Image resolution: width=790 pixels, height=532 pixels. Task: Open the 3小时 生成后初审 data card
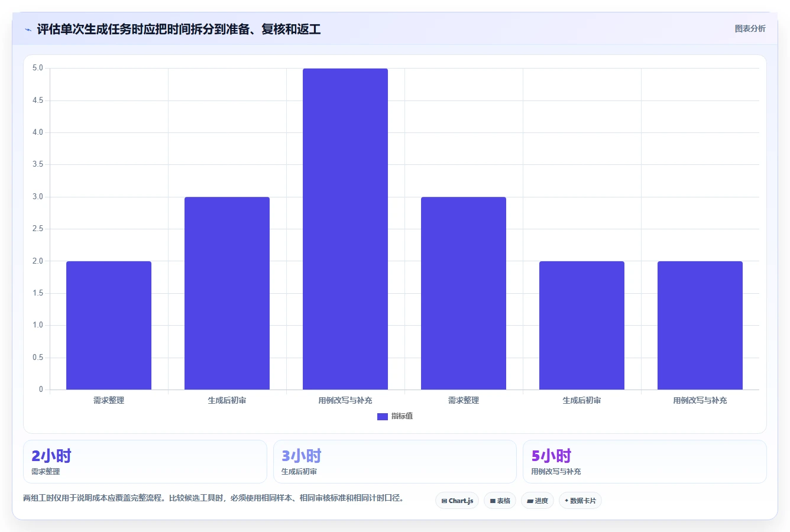[395, 462]
